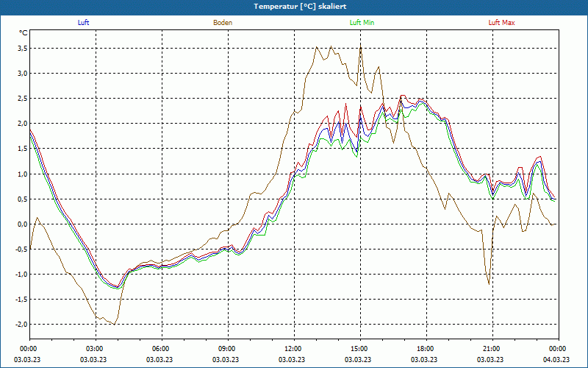The height and width of the screenshot is (368, 588).
Task: Click the '2,0' y-axis value
Action: (x=23, y=124)
